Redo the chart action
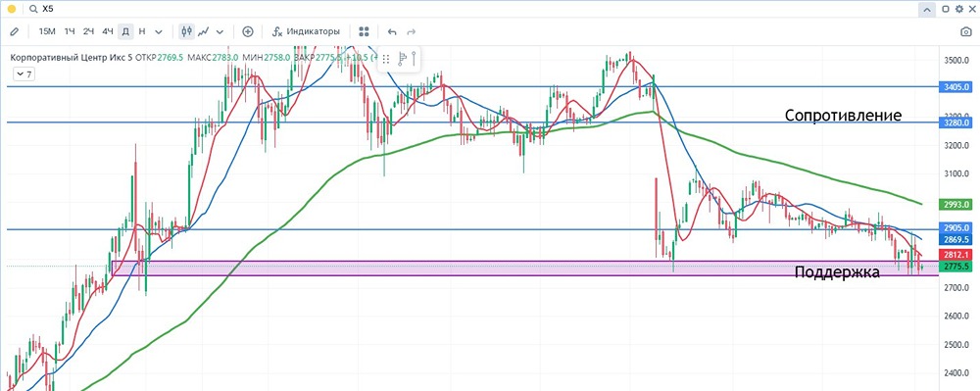The height and width of the screenshot is (391, 980). (x=412, y=31)
